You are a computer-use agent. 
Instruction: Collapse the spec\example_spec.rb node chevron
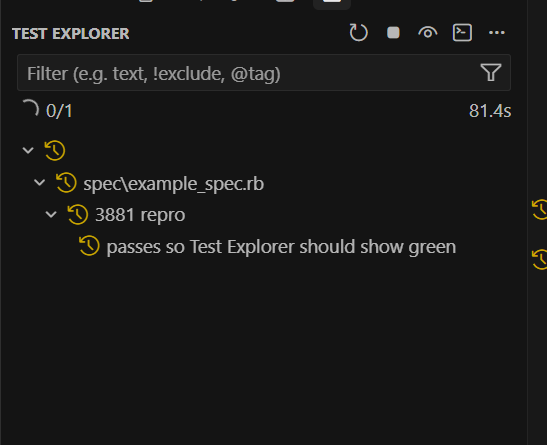point(39,182)
